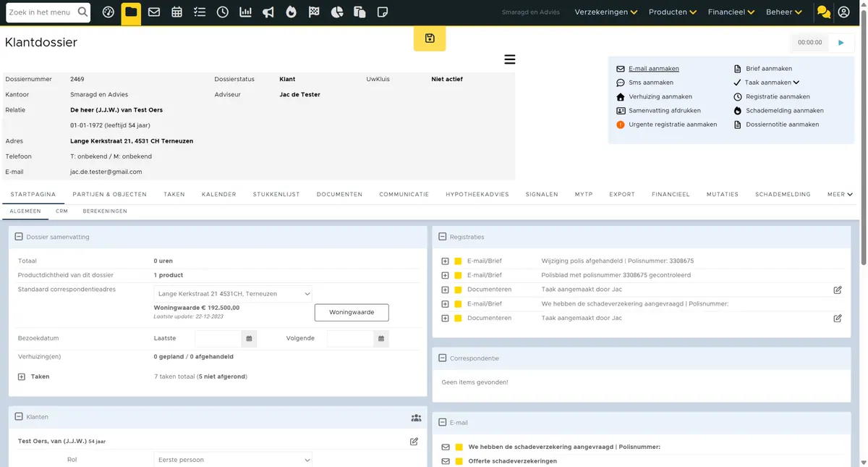Click the sticky note icon in top bar
868x467 pixels.
(383, 12)
